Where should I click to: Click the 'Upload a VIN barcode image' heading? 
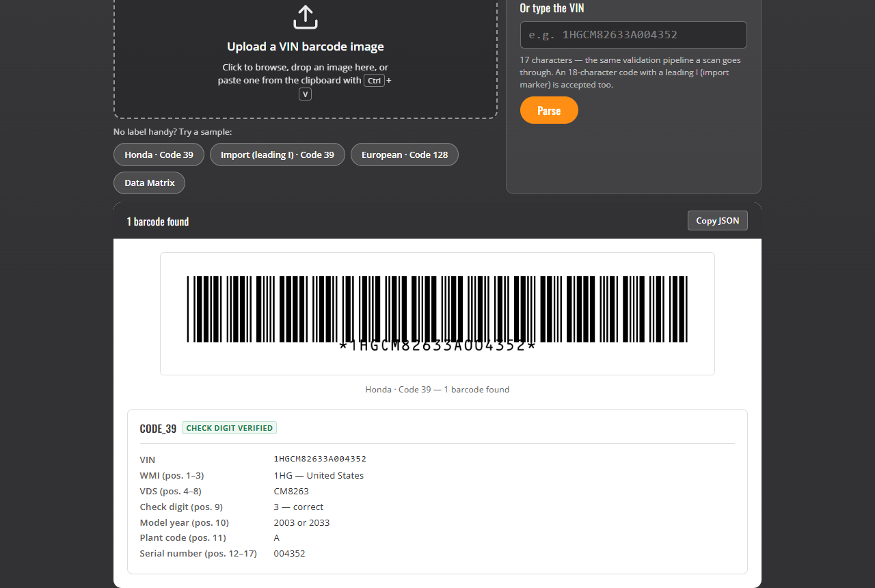point(306,46)
